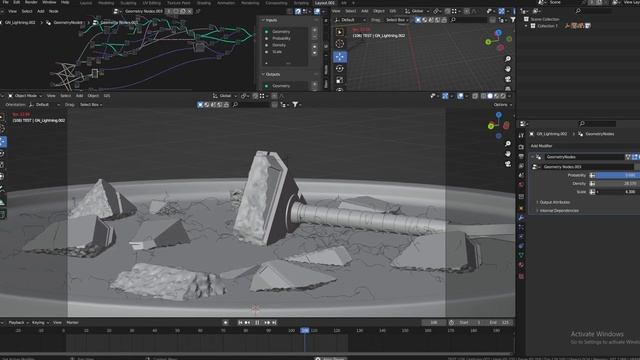This screenshot has width=640, height=360.
Task: Click the timeline End frame field
Action: point(500,322)
